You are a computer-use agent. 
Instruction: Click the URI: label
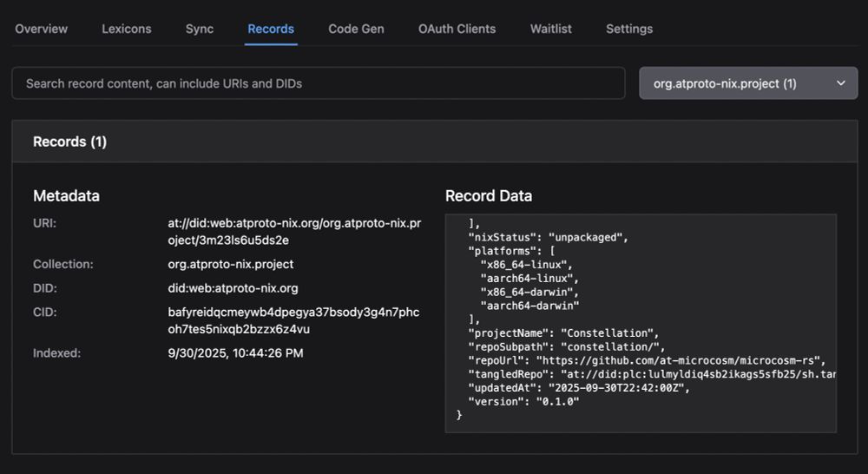44,224
